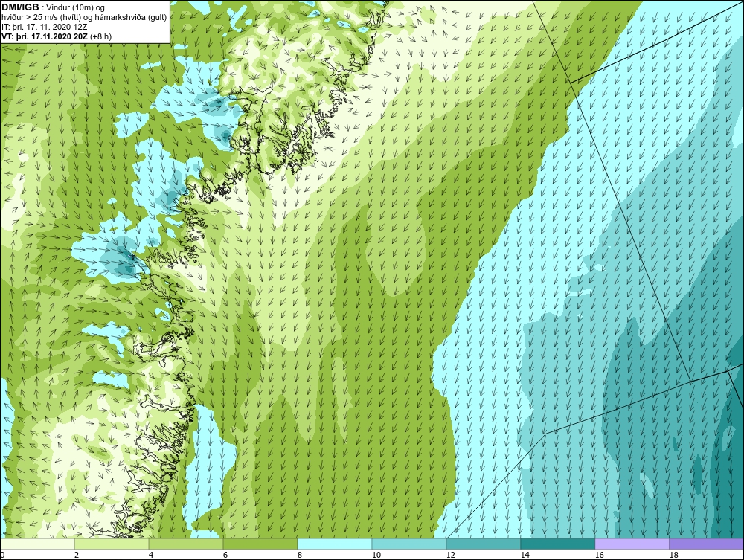Click the DMI/IGB title text
This screenshot has width=744, height=560.
point(20,7)
